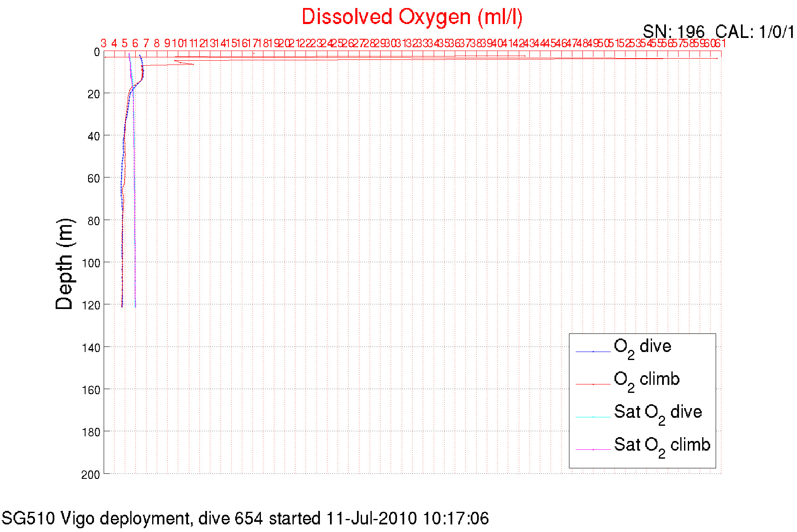This screenshot has width=797, height=532.
Task: Click the depth tick label 100
Action: tap(91, 263)
